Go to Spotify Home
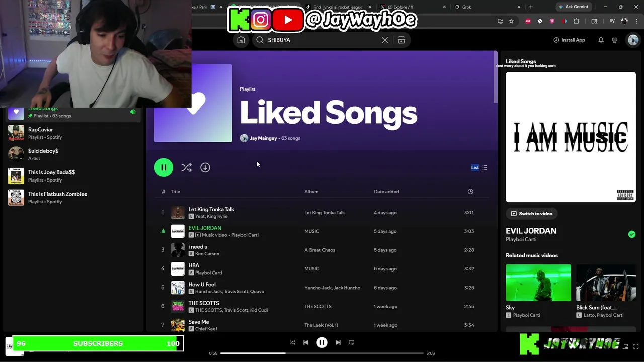The height and width of the screenshot is (362, 644). pos(241,40)
